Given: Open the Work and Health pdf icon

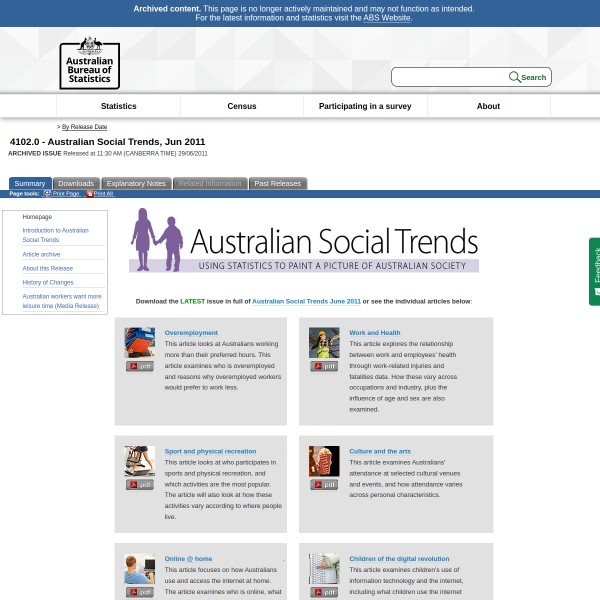Looking at the screenshot, I should pyautogui.click(x=324, y=366).
